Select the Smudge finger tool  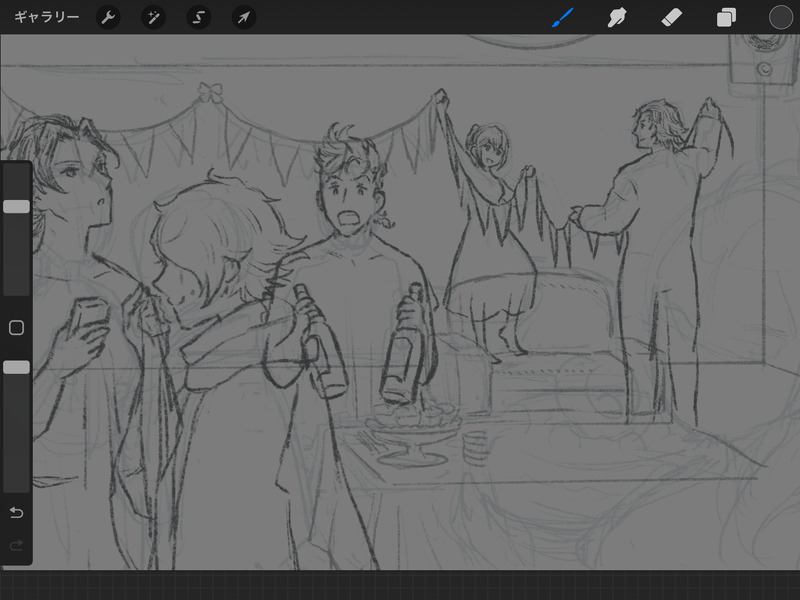(617, 17)
